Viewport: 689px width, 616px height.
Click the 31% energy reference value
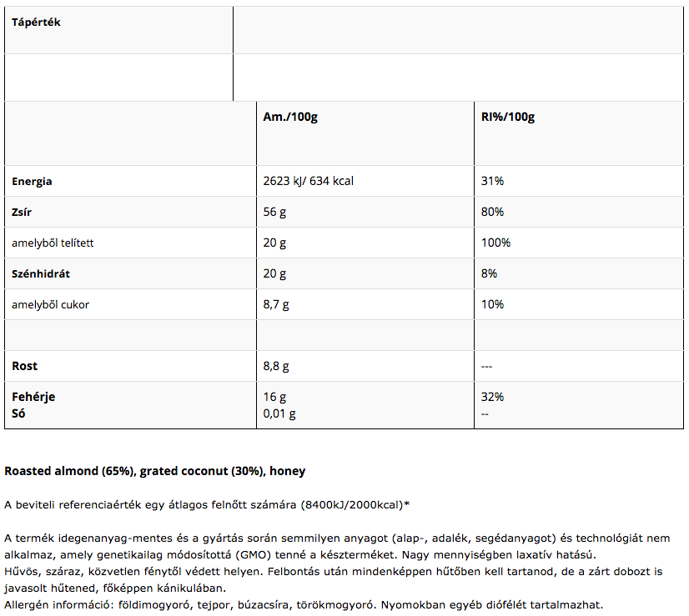492,181
